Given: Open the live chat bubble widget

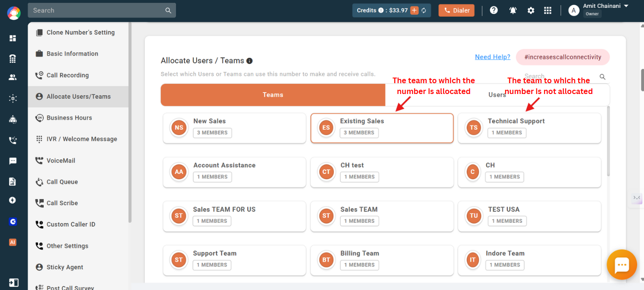Looking at the screenshot, I should tap(621, 265).
